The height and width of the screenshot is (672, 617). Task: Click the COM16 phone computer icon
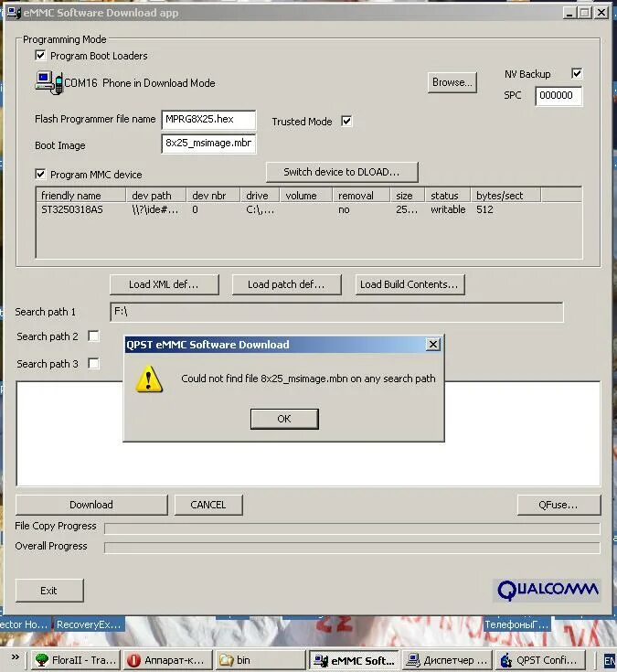[x=48, y=82]
